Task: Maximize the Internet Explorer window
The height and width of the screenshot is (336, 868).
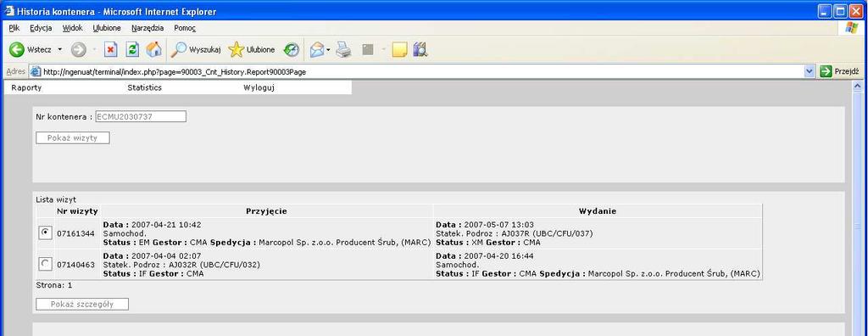Action: point(840,11)
